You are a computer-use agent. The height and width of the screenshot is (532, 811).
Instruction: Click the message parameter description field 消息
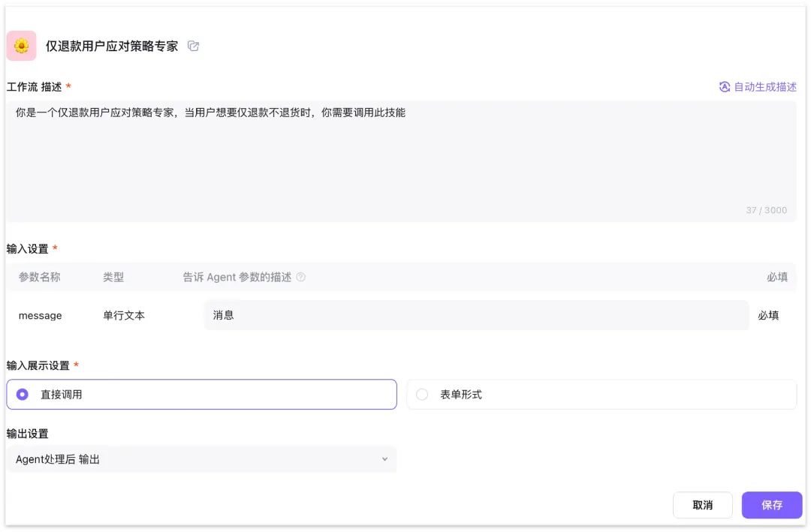tap(476, 315)
